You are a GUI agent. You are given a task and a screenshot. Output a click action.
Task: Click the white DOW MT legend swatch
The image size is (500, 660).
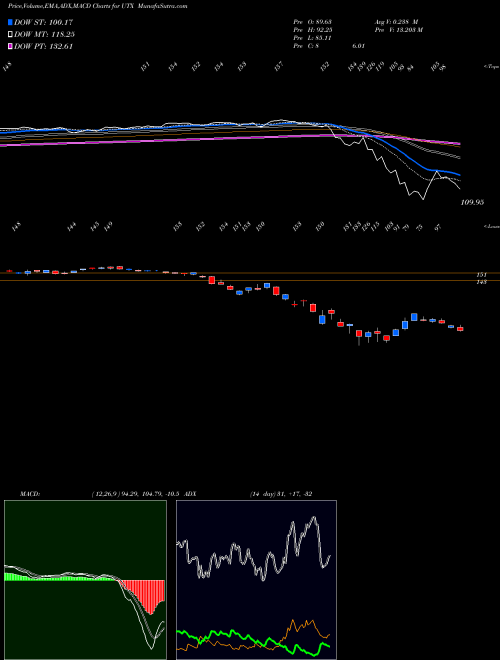(x=10, y=35)
